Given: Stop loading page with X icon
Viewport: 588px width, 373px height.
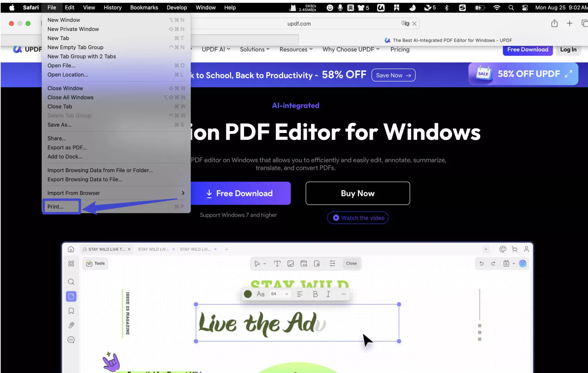Looking at the screenshot, I should (x=414, y=24).
